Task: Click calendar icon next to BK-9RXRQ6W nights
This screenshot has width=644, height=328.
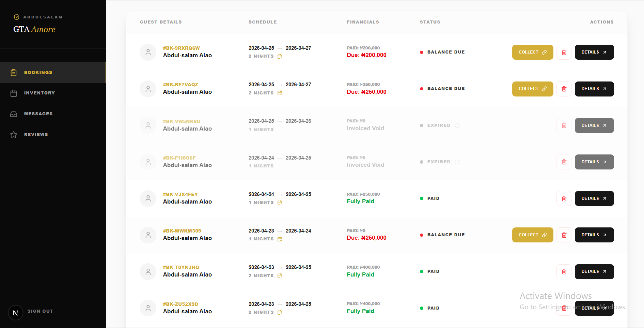Action: coord(280,56)
